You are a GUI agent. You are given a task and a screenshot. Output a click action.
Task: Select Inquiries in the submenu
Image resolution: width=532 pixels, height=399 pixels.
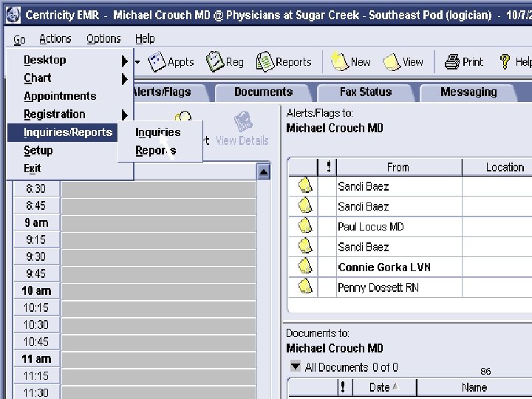click(x=160, y=132)
